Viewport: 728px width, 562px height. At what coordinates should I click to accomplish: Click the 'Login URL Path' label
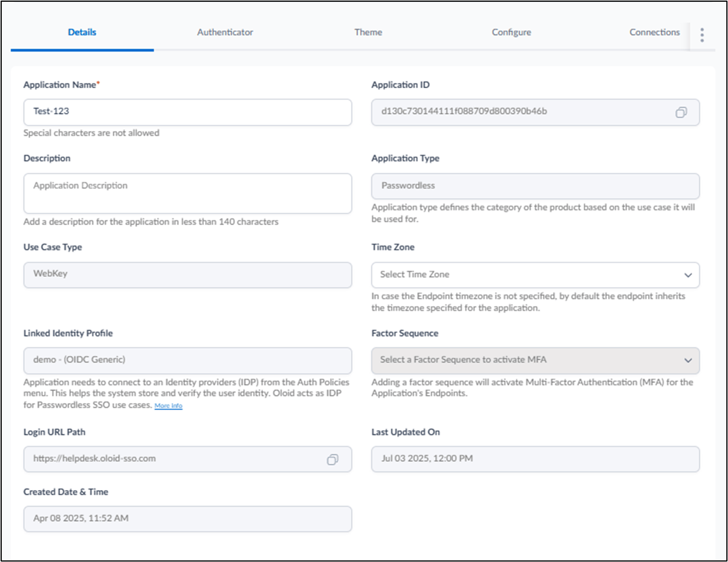click(54, 432)
